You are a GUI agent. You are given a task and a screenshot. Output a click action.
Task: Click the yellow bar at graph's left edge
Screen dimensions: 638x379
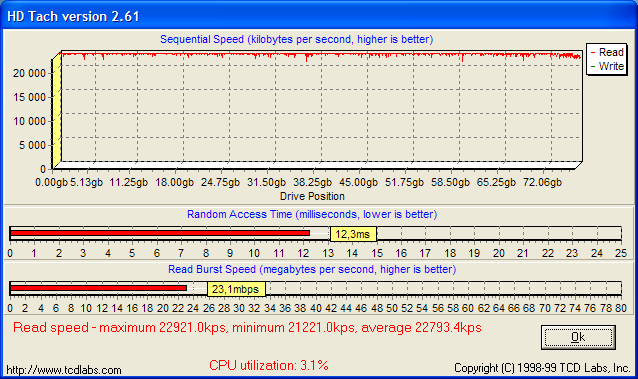click(x=57, y=111)
